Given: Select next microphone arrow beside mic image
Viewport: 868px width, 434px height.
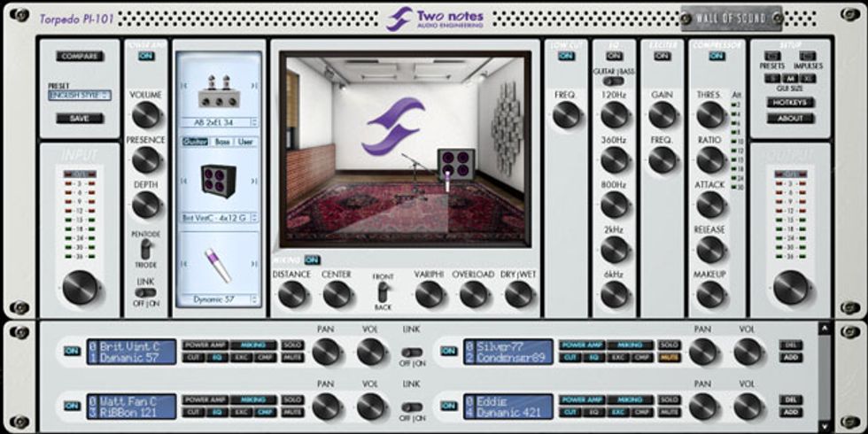Looking at the screenshot, I should pyautogui.click(x=253, y=264).
